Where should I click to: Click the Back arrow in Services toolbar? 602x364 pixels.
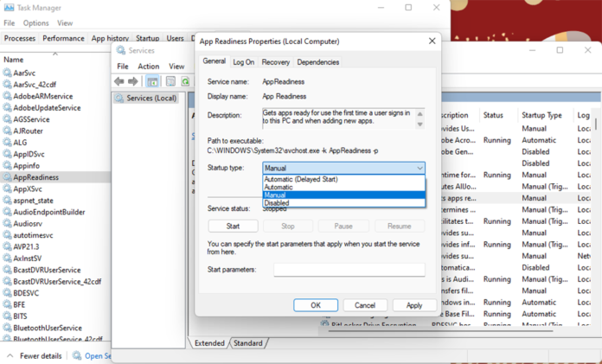[x=119, y=81]
